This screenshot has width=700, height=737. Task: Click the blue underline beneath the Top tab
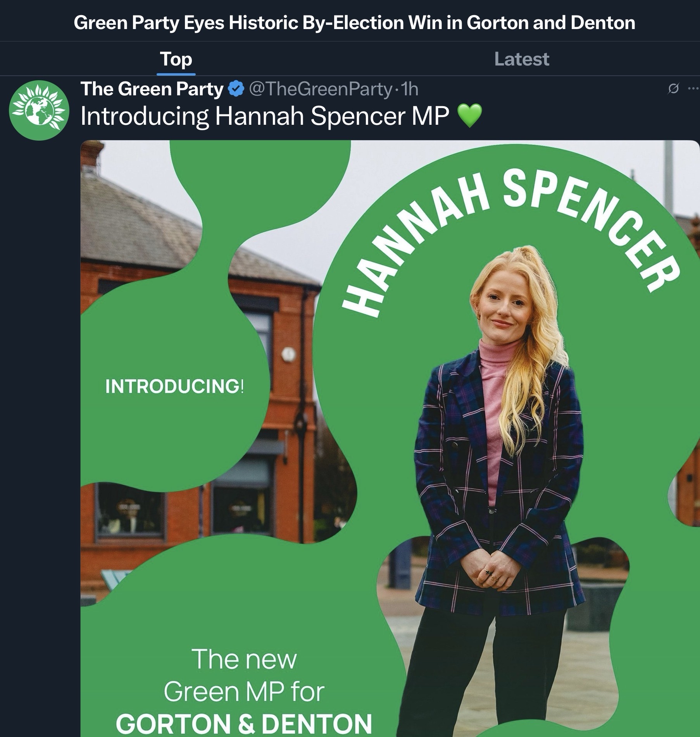click(176, 73)
